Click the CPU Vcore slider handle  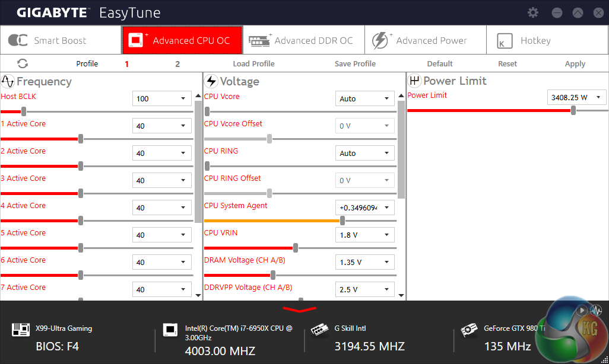point(207,112)
